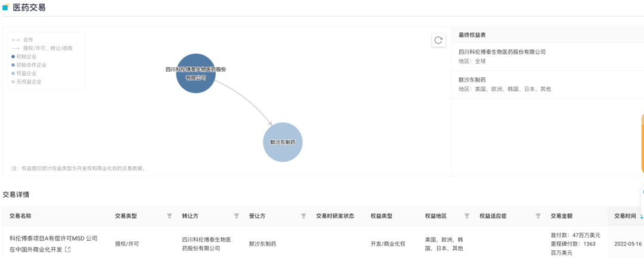
Task: Click the 授权/许可、转让/收购 legend entry
Action: pos(42,48)
